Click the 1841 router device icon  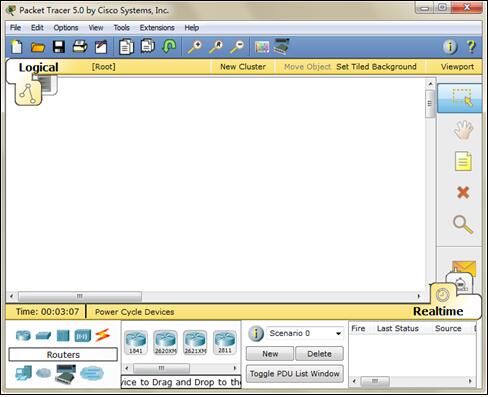[135, 342]
